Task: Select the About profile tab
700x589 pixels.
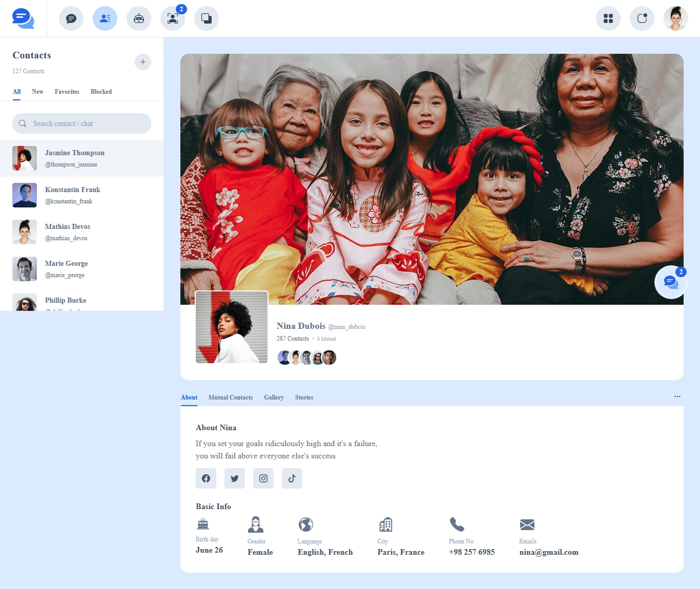Action: point(189,397)
